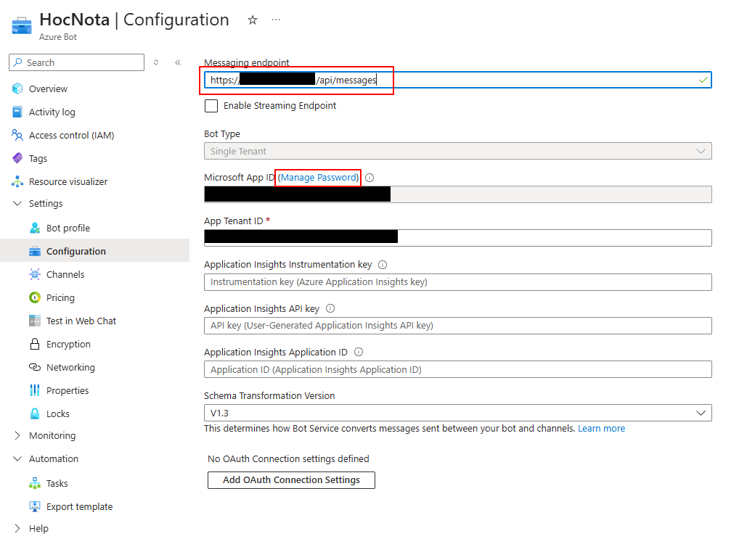Collapse the Settings section
Viewport: 747px width, 560px height.
pos(17,203)
